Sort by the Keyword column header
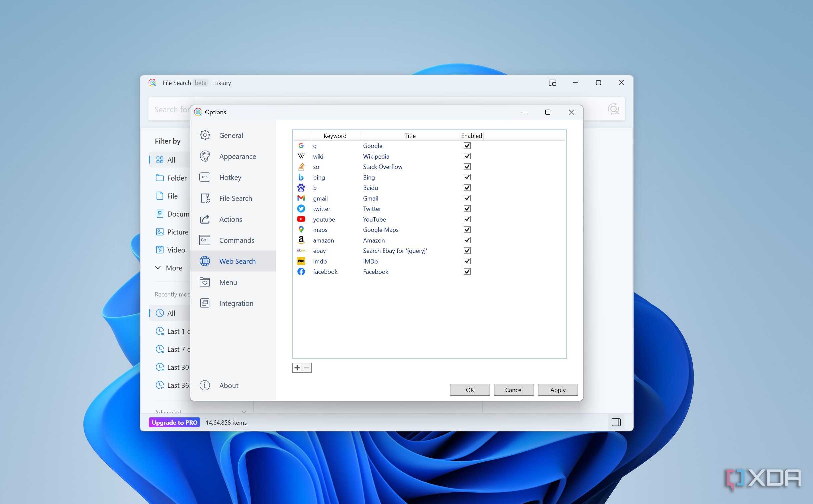 click(x=335, y=136)
